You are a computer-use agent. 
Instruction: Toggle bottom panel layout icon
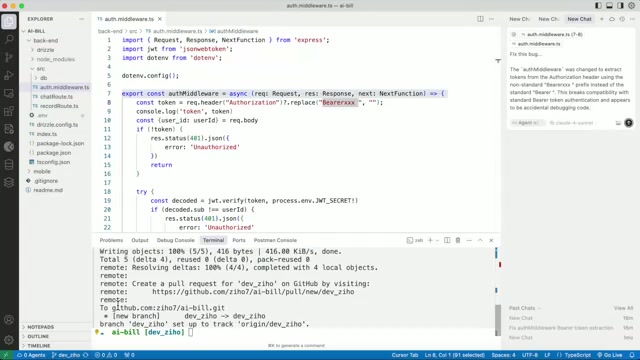609,6
